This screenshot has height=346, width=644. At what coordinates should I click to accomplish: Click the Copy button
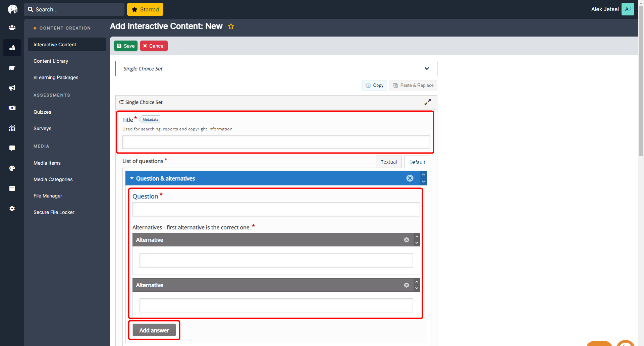(375, 85)
